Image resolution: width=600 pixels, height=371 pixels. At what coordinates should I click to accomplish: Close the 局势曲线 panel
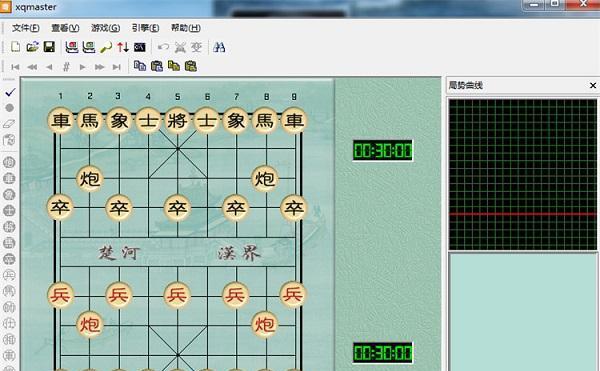click(593, 85)
